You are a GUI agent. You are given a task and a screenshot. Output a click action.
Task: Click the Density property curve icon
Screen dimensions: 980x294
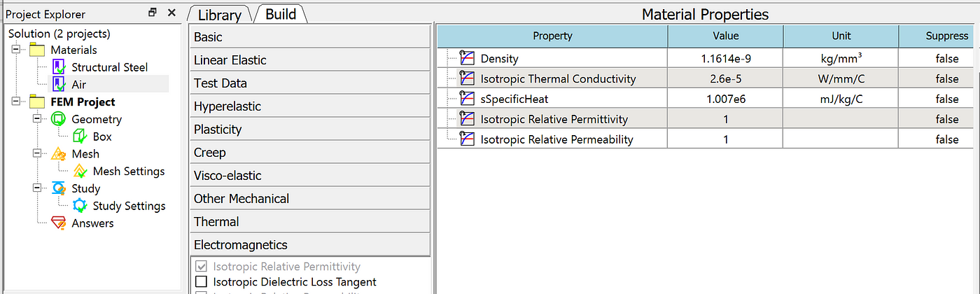coord(467,59)
